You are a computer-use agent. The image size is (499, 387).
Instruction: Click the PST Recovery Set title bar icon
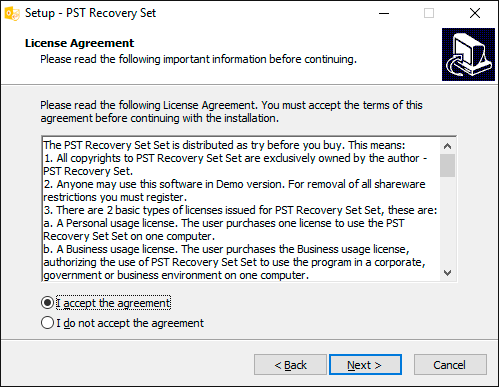coord(12,13)
